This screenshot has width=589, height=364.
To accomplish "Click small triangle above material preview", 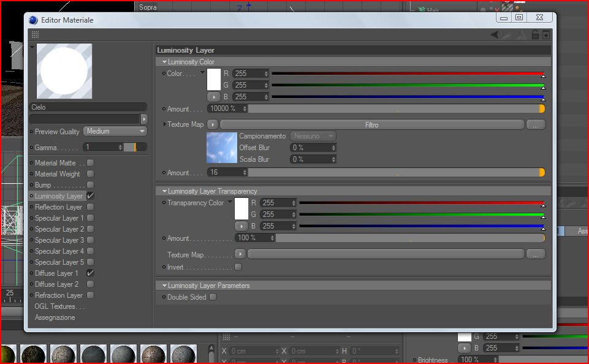I will click(32, 47).
